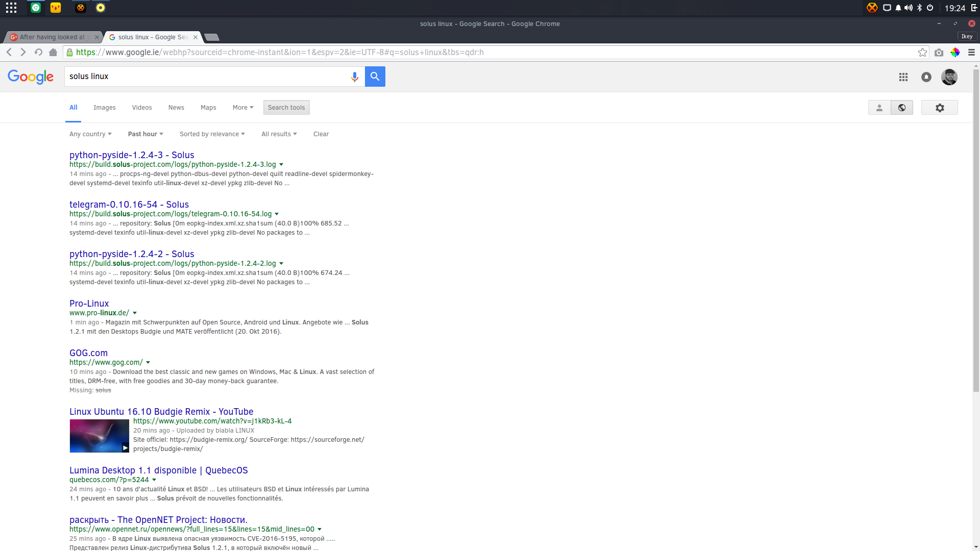
Task: Bookmark this page with the star
Action: [x=922, y=52]
